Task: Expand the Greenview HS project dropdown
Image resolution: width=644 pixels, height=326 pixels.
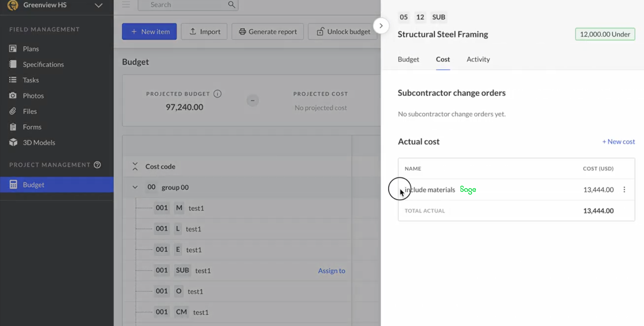Action: [x=98, y=5]
